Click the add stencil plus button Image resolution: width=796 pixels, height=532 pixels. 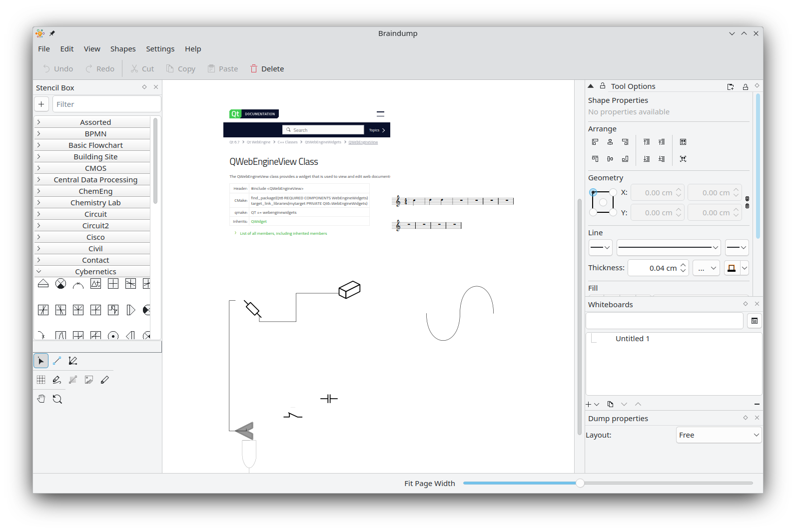click(41, 104)
